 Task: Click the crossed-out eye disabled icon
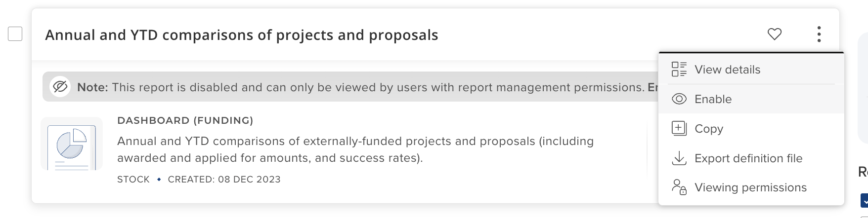pyautogui.click(x=60, y=87)
